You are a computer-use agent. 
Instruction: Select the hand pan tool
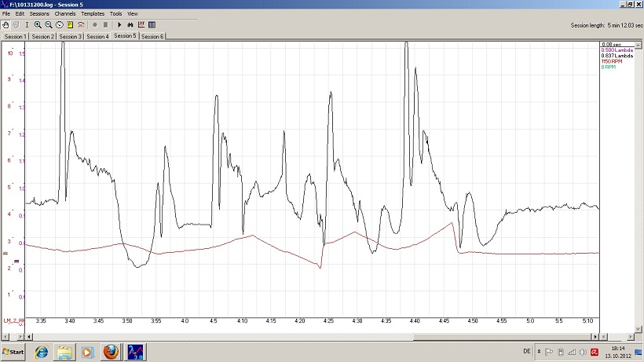pyautogui.click(x=5, y=24)
